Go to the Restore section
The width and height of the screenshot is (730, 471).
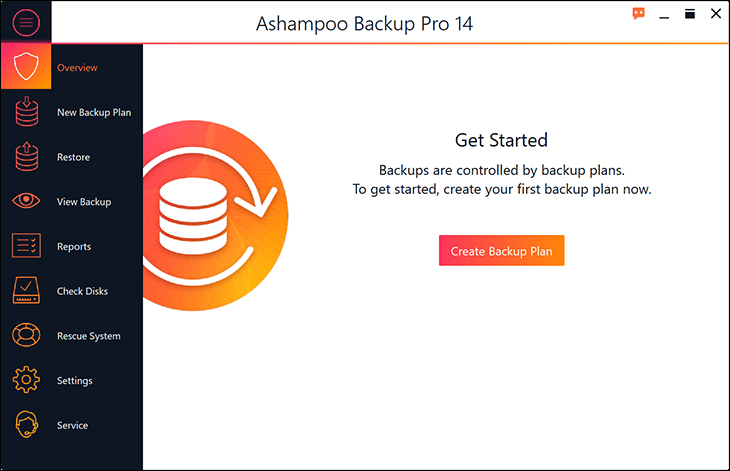tap(73, 157)
